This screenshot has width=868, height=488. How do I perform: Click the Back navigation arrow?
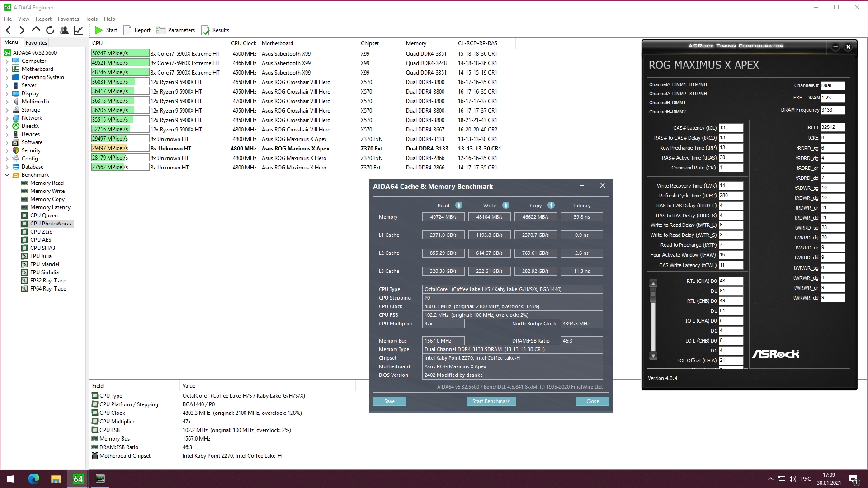click(x=9, y=30)
